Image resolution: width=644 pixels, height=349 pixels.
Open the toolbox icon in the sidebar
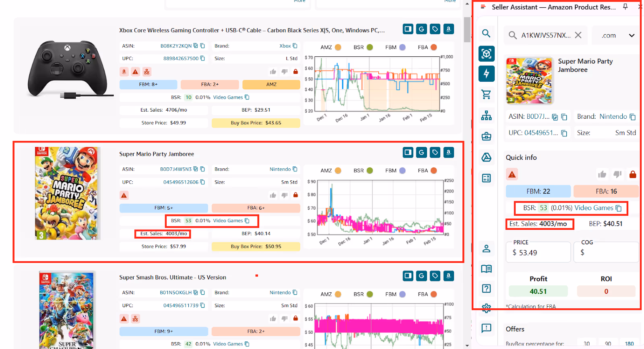486,136
